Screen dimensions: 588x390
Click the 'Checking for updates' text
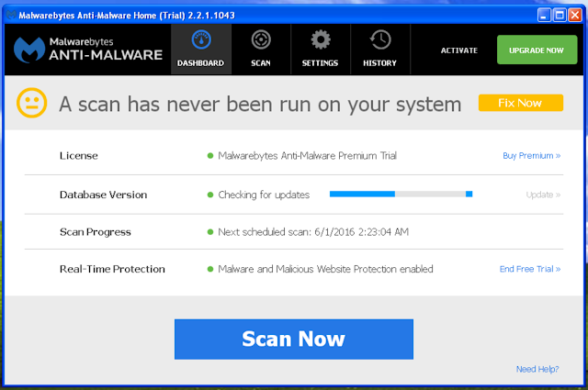264,195
